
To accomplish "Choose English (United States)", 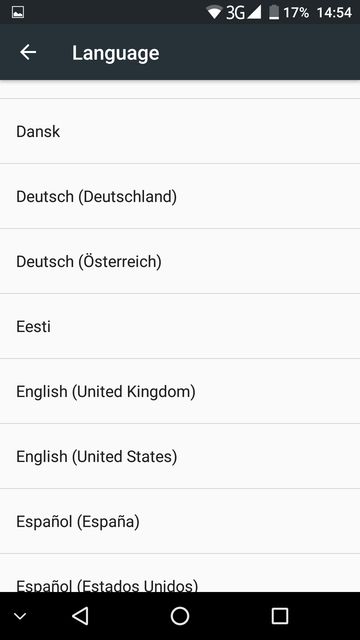I will click(x=180, y=456).
